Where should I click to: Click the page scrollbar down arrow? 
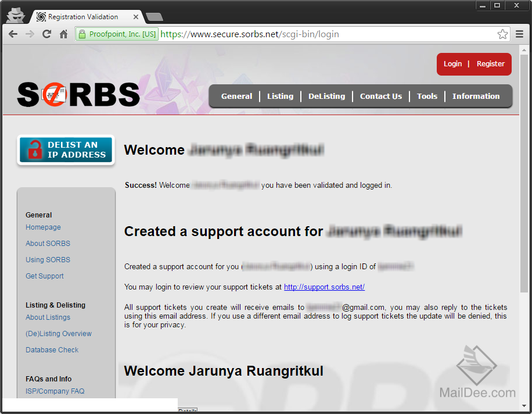pos(524,405)
